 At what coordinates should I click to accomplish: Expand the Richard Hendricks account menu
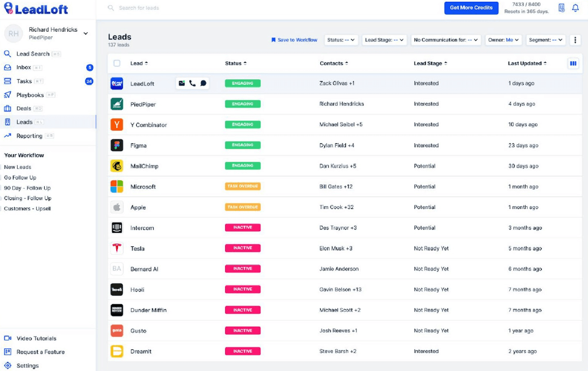coord(86,33)
